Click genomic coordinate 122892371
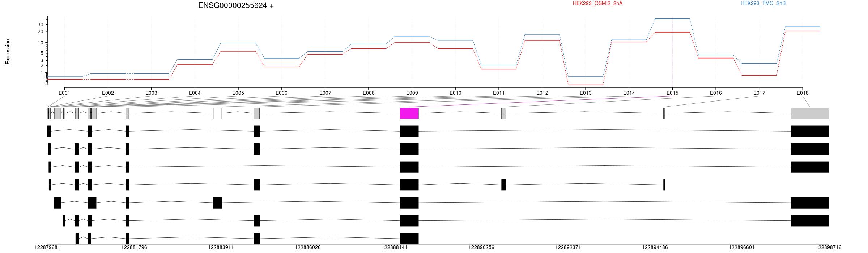This screenshot has height=253, width=868. 568,248
